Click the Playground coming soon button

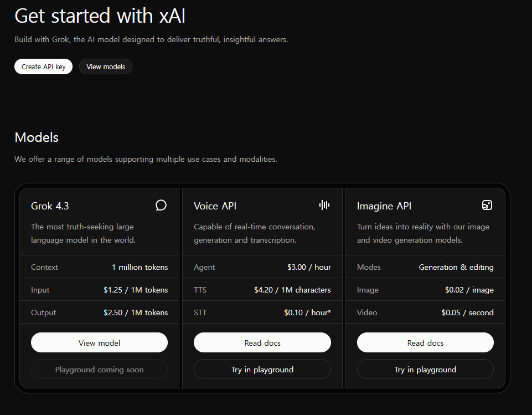tap(100, 369)
